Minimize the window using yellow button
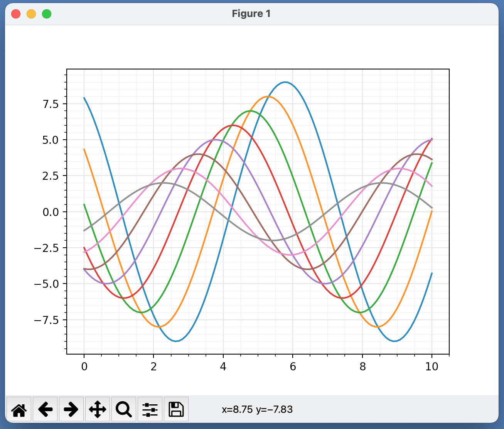Viewport: 504px width, 429px height. tap(31, 14)
